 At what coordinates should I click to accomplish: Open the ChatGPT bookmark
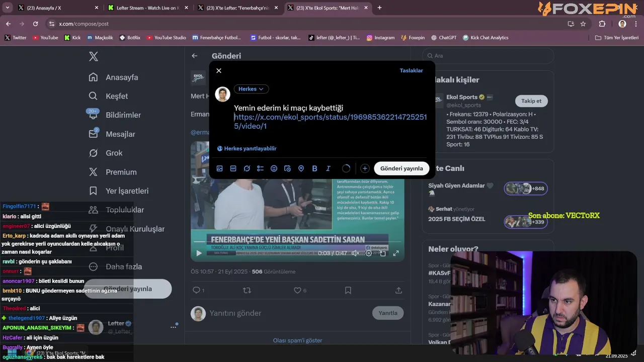click(x=444, y=38)
